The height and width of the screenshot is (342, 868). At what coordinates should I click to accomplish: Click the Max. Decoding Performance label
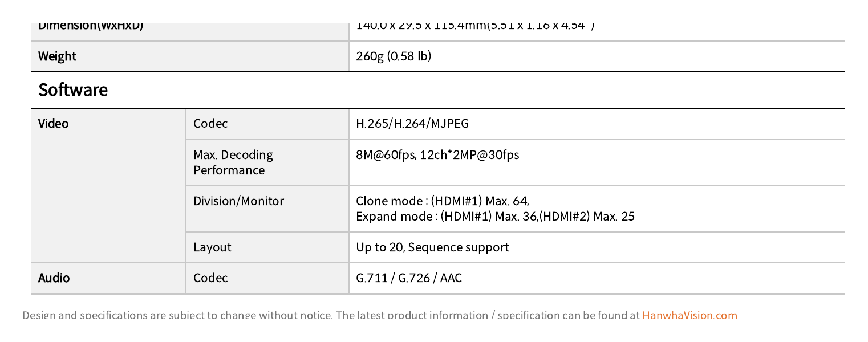233,162
